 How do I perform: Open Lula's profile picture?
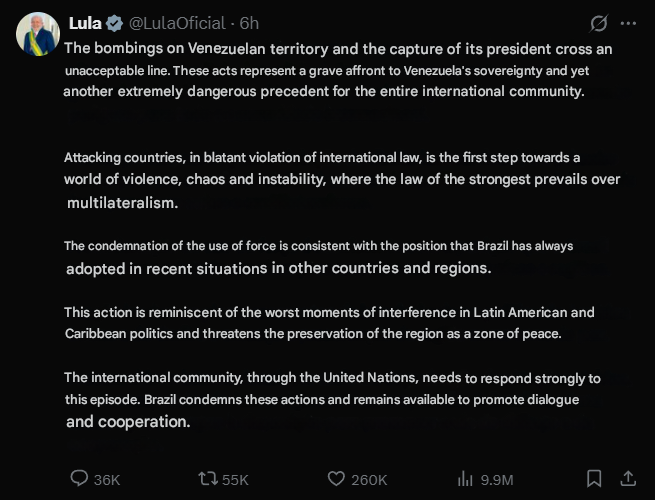pos(37,34)
